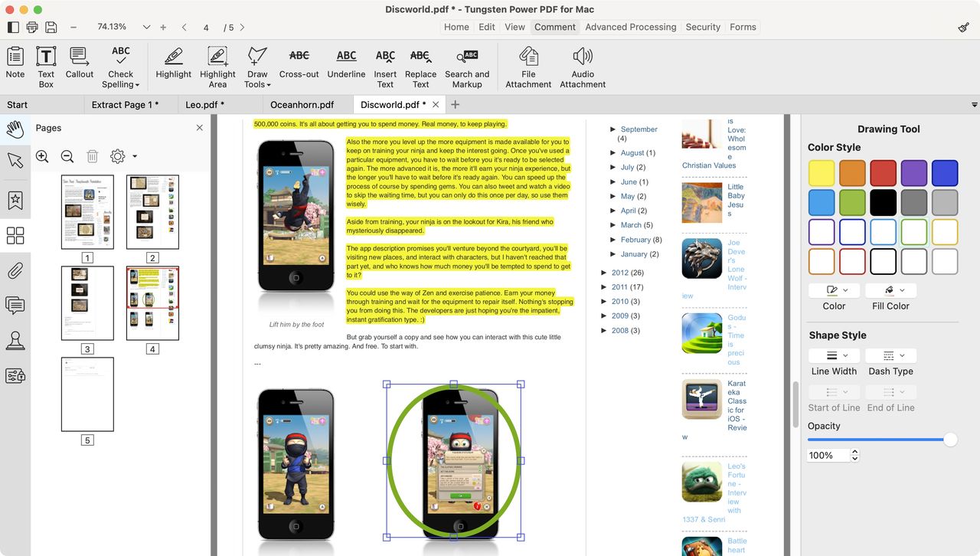Zoom in on the page thumbnails
This screenshot has height=556, width=980.
[42, 156]
